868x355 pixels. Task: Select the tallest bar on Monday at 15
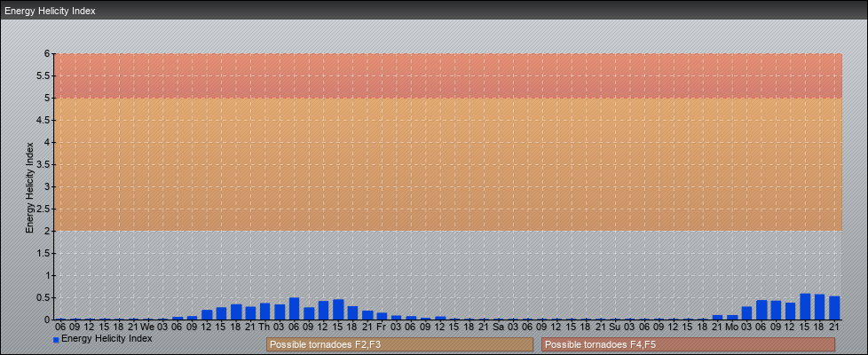click(805, 307)
